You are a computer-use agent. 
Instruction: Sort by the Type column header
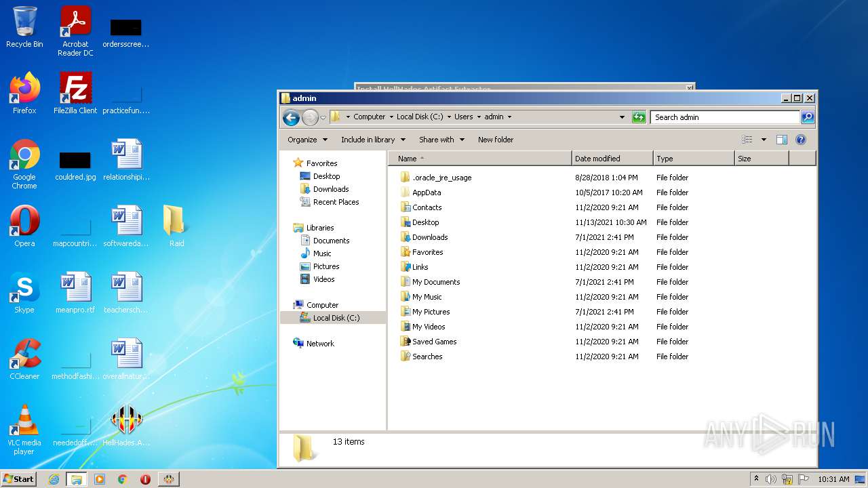[694, 159]
